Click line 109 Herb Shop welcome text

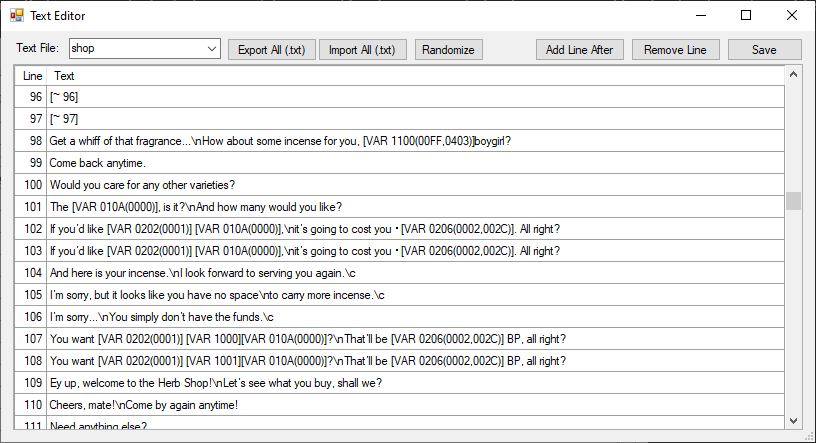coord(415,383)
